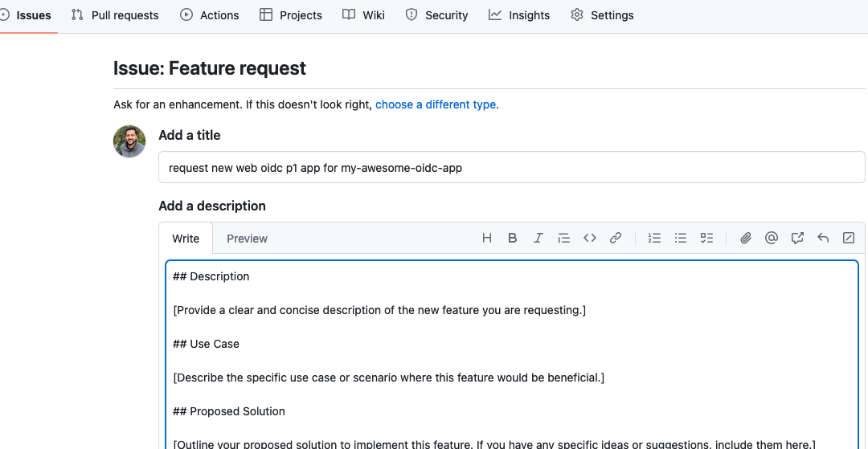Click the 'Add a description' label
The height and width of the screenshot is (449, 868).
(212, 206)
